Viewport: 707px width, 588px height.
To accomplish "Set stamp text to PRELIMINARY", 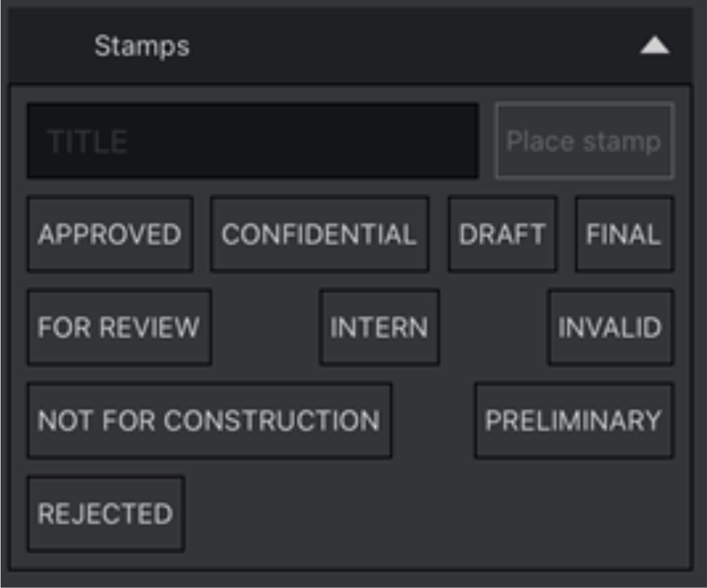I will (x=574, y=421).
